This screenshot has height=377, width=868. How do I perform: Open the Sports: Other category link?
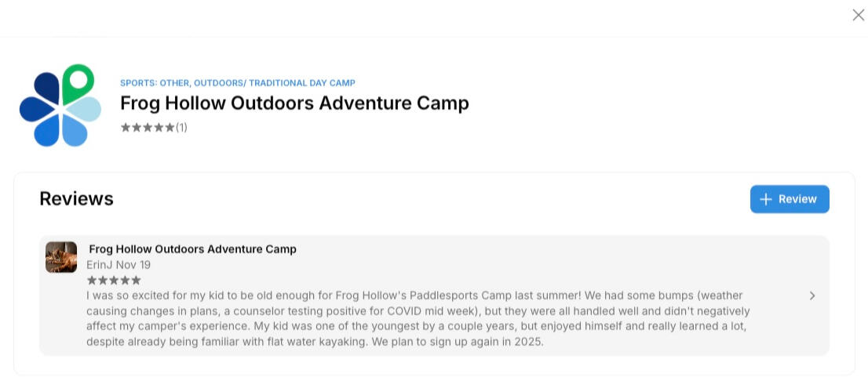155,83
